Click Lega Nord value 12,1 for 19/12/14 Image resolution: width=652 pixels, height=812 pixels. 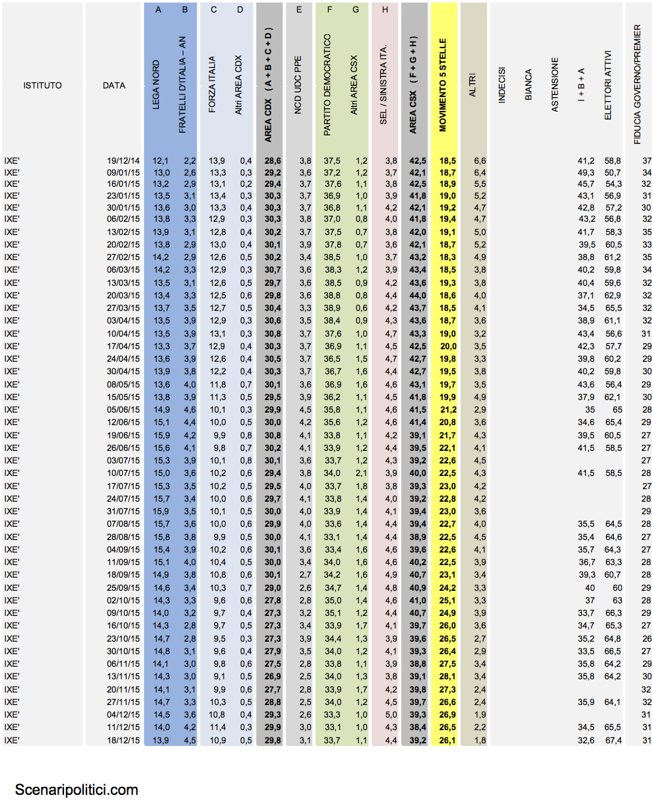tap(161, 160)
